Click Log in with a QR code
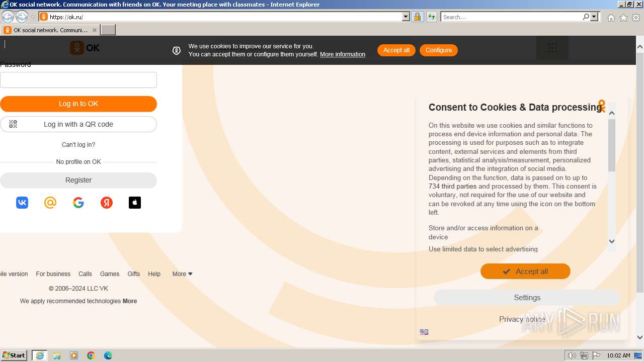This screenshot has width=644, height=362. coord(78,124)
